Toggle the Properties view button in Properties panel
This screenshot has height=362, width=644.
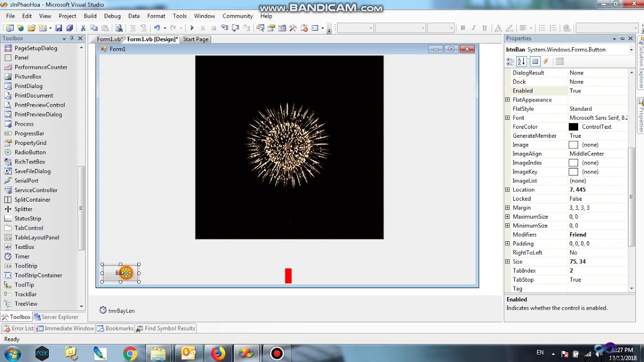coord(535,61)
